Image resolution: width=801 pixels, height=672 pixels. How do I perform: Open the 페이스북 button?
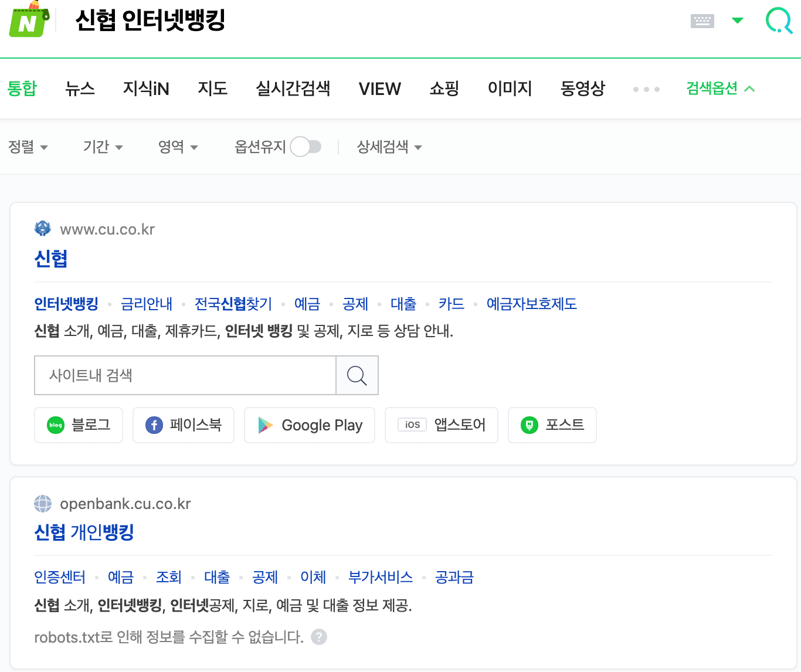click(x=184, y=425)
